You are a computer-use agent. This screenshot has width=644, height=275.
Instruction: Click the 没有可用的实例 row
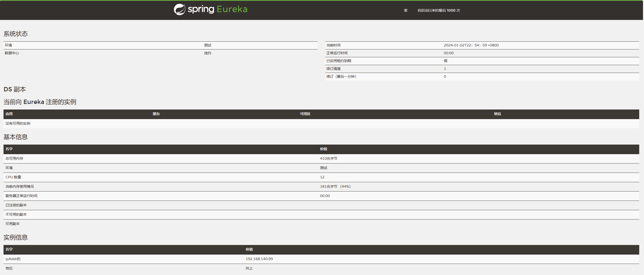[x=18, y=123]
